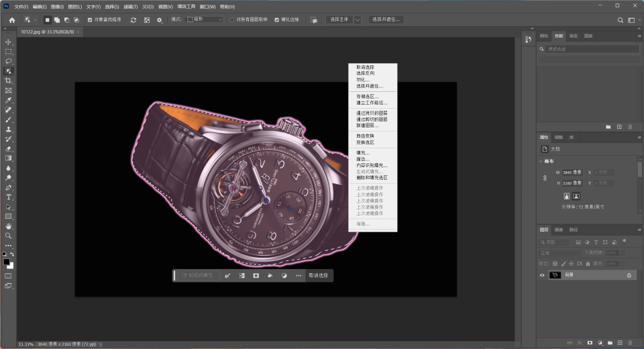The height and width of the screenshot is (349, 644).
Task: Select the Horizontal Type tool
Action: pos(9,197)
